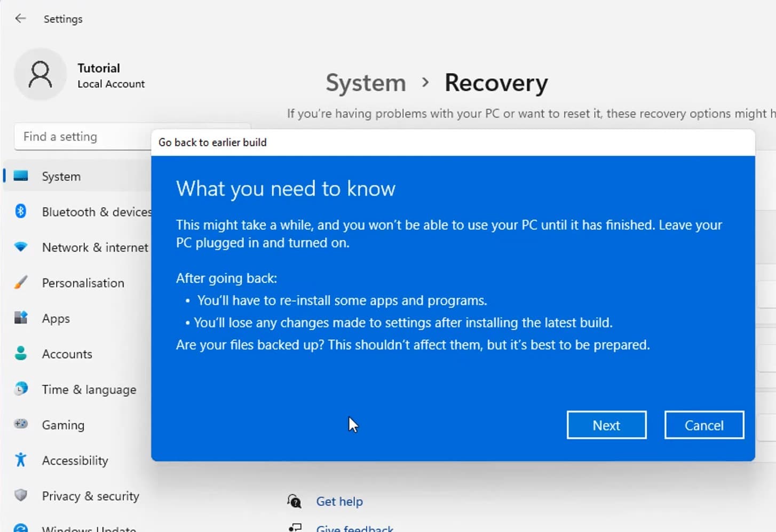Click the Accessibility figure icon
Viewport: 776px width, 532px height.
(21, 460)
